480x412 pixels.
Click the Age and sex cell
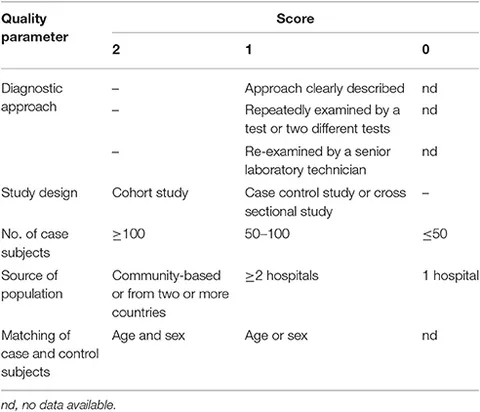pos(148,335)
